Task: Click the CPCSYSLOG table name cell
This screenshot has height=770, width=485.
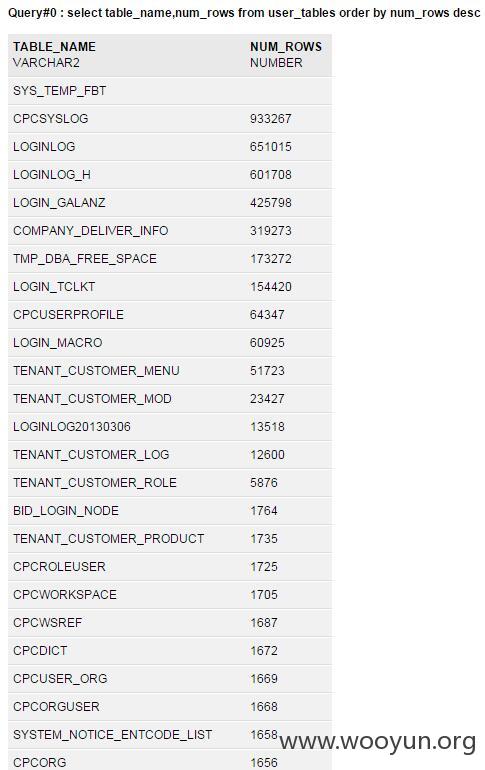Action: [51, 118]
